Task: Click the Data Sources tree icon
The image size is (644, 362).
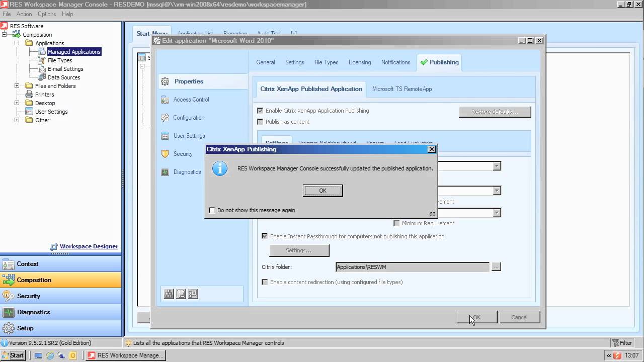Action: click(42, 77)
